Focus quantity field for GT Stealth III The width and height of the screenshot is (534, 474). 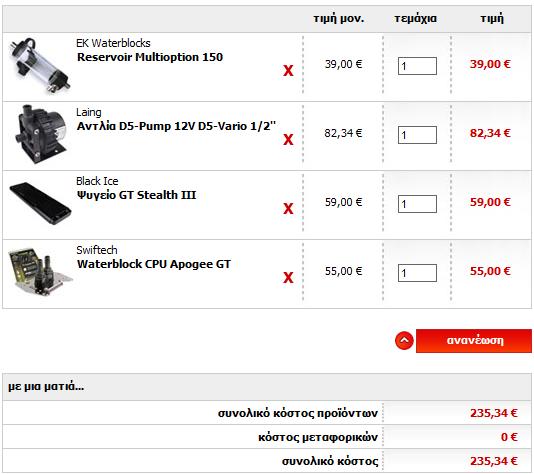417,204
